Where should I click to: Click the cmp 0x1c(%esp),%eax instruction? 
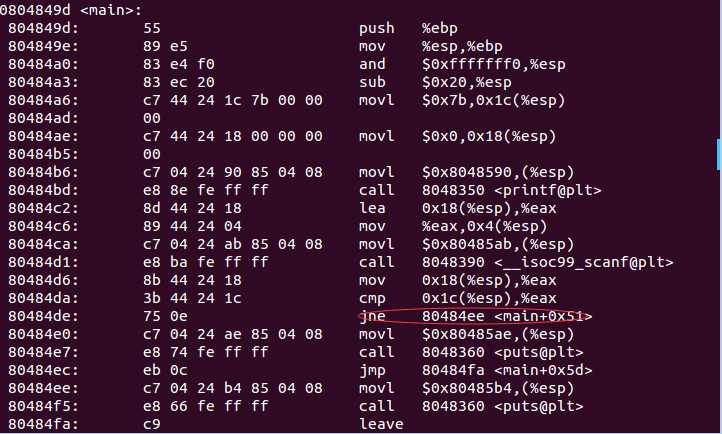coord(446,298)
